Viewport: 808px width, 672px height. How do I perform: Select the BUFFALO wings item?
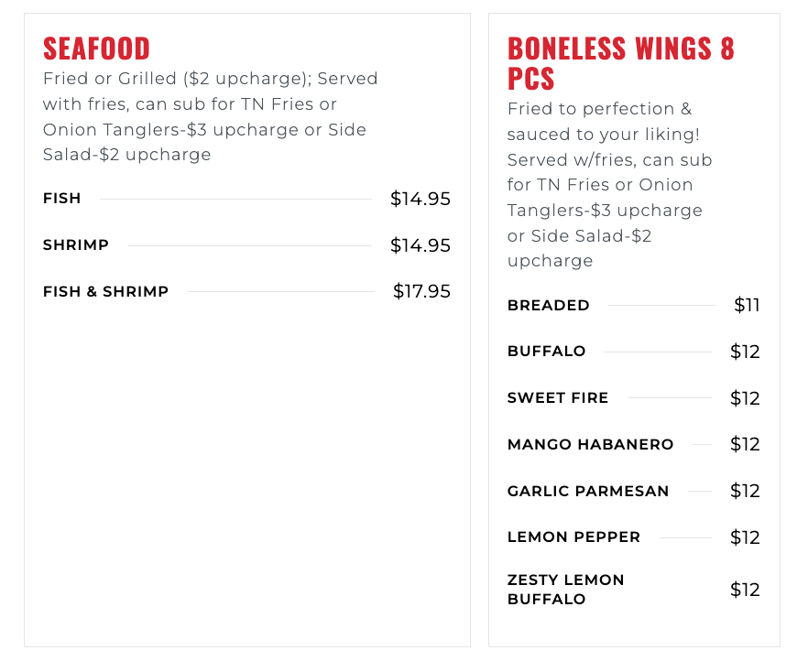546,352
